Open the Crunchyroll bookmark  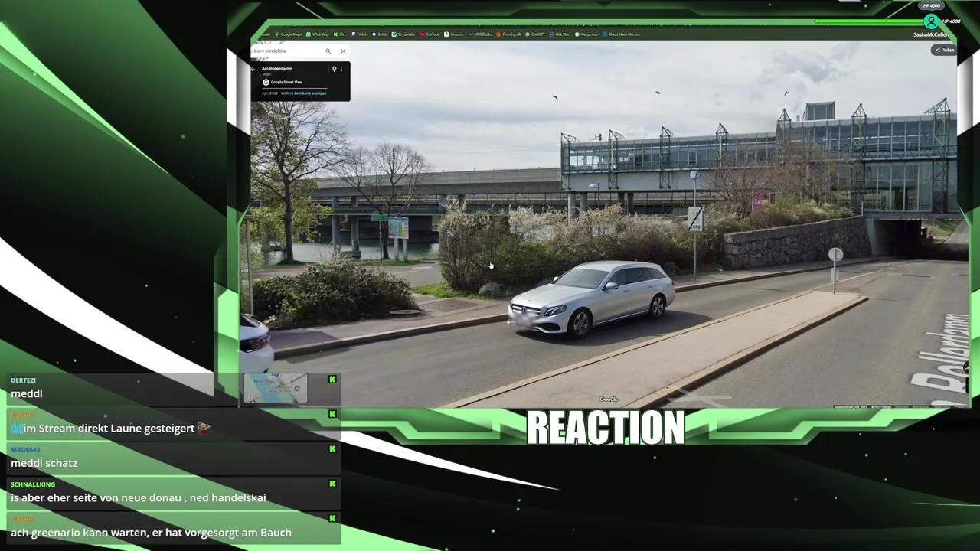point(508,34)
